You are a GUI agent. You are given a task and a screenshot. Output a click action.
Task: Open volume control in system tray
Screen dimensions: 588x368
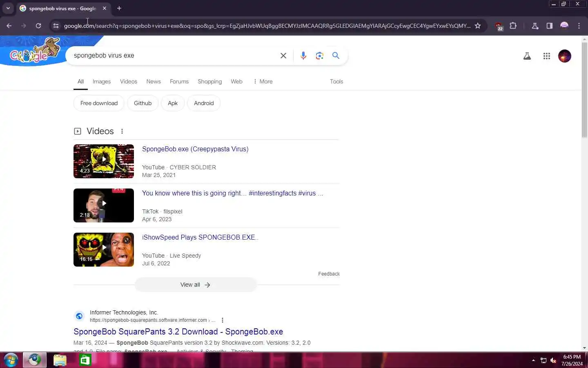point(553,360)
